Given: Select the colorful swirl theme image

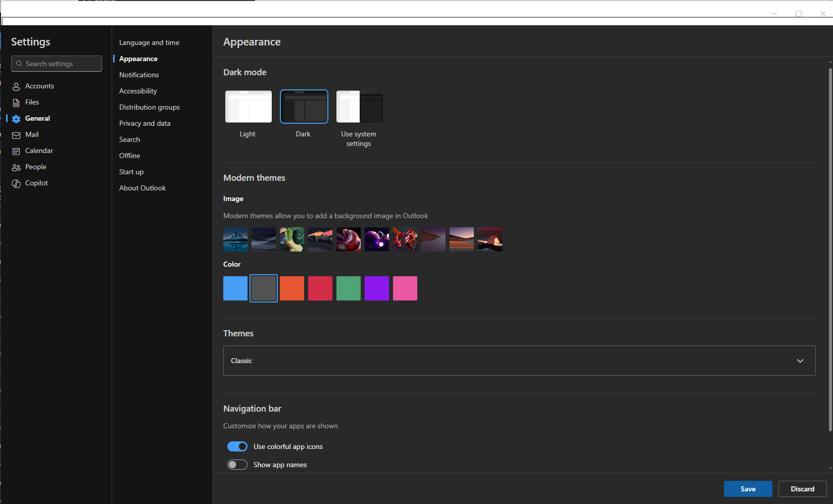Looking at the screenshot, I should click(x=349, y=239).
